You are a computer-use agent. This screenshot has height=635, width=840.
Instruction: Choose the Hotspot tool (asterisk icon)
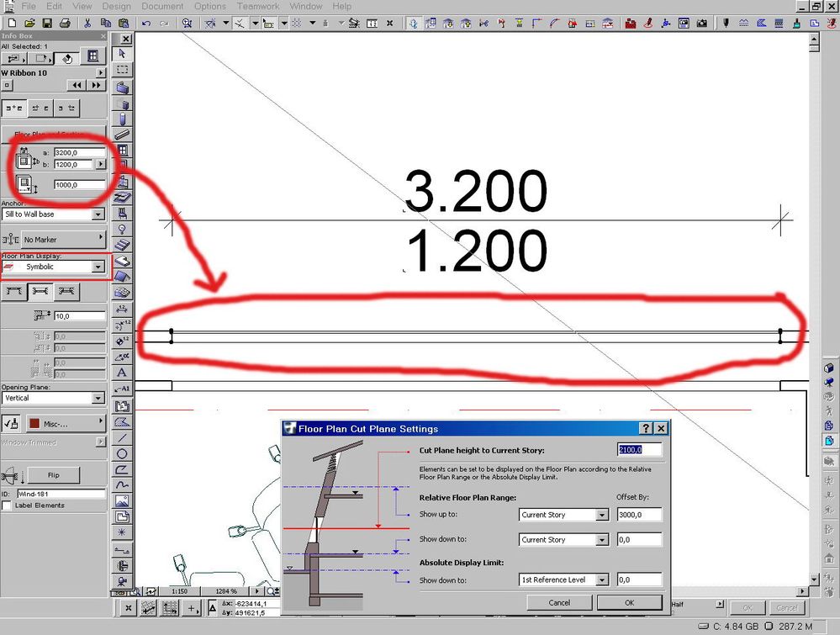122,532
